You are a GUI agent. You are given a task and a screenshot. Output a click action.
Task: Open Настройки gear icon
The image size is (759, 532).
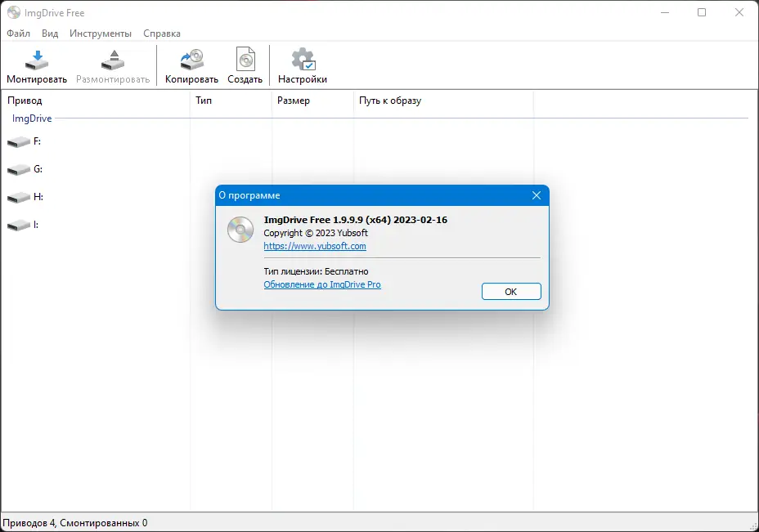[303, 60]
